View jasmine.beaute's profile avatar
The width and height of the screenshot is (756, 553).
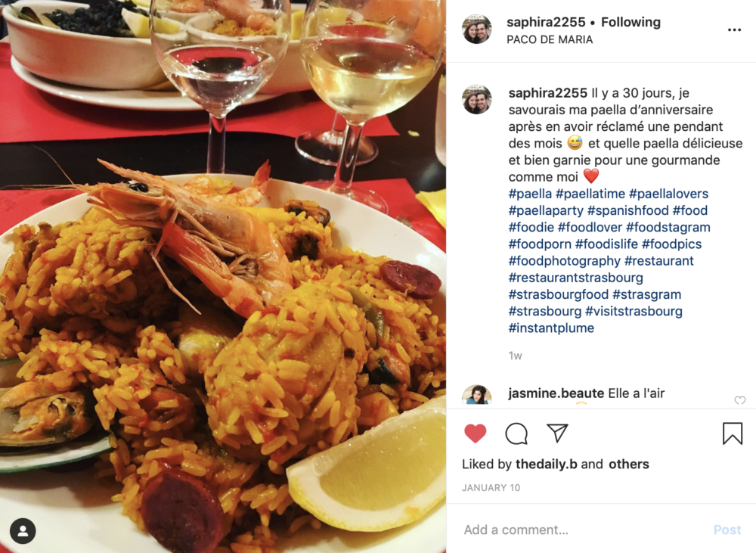(x=477, y=395)
